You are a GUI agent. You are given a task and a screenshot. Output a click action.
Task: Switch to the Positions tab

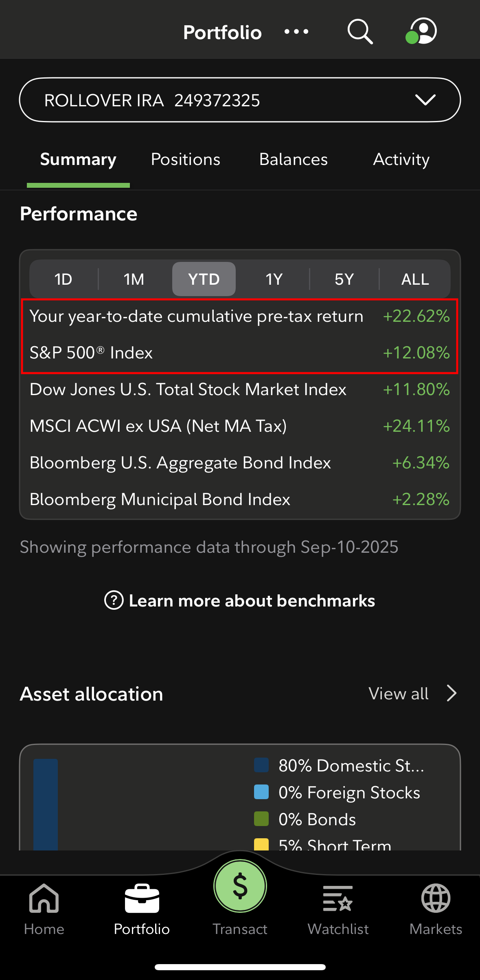(x=186, y=159)
